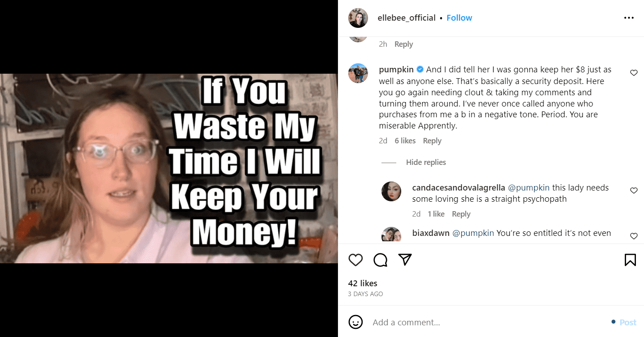Like the post using the heart icon
Viewport: 644px width, 337px height.
[355, 260]
